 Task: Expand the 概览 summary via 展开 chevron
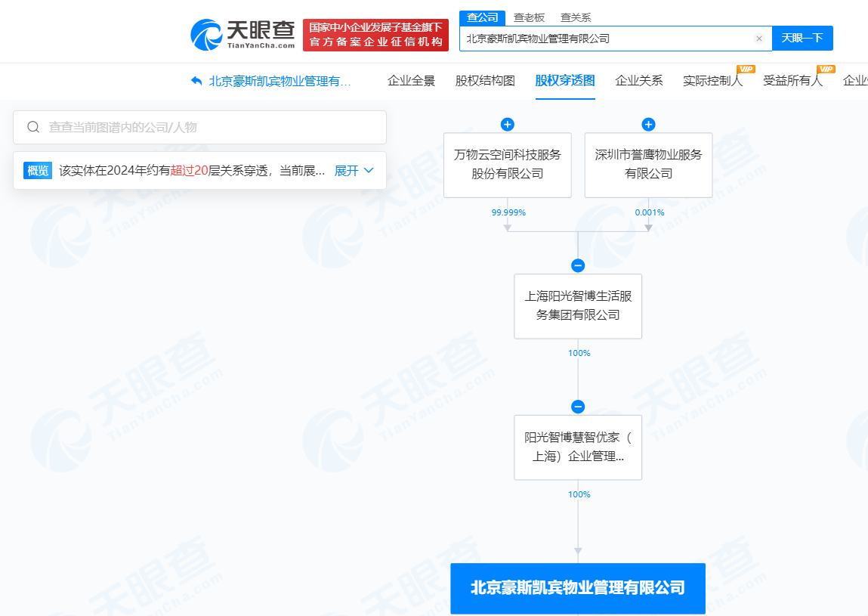point(354,171)
